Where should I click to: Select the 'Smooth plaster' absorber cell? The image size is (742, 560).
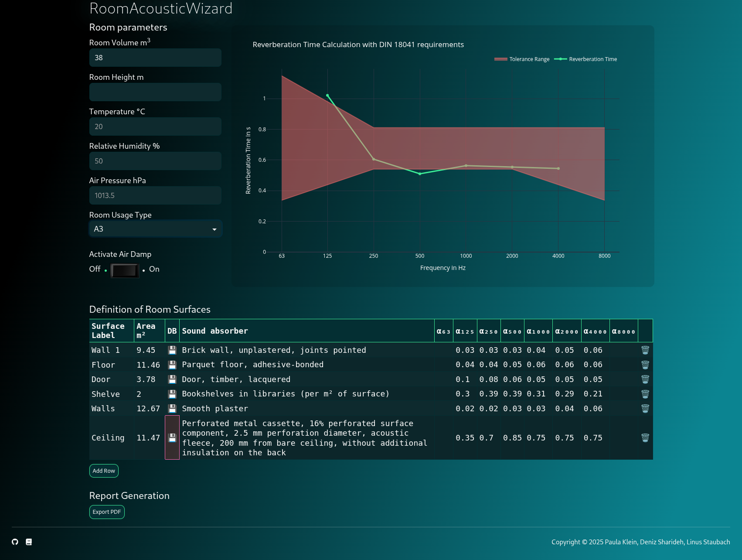[307, 409]
